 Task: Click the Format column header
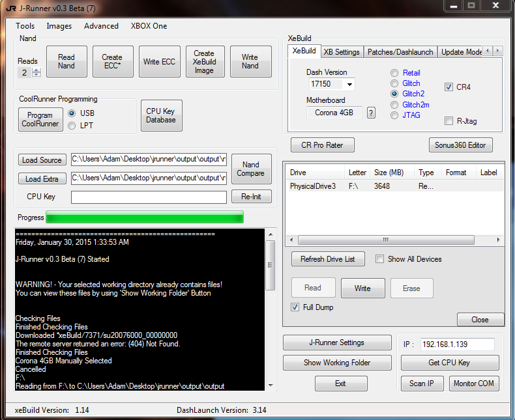tap(459, 173)
